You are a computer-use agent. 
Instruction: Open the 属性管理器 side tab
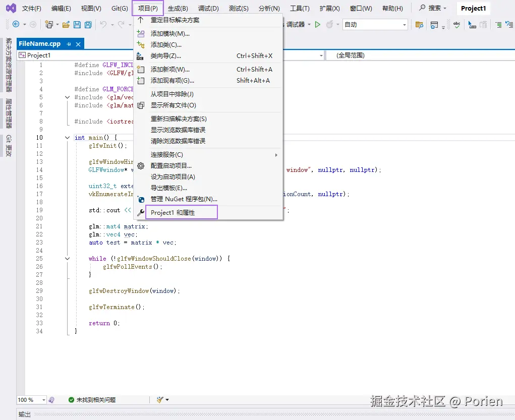[9, 113]
